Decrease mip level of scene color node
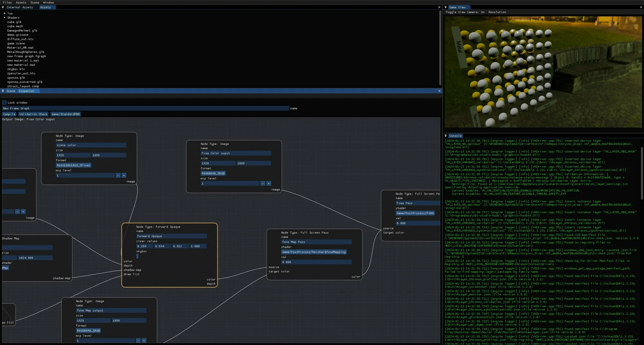 (x=118, y=175)
